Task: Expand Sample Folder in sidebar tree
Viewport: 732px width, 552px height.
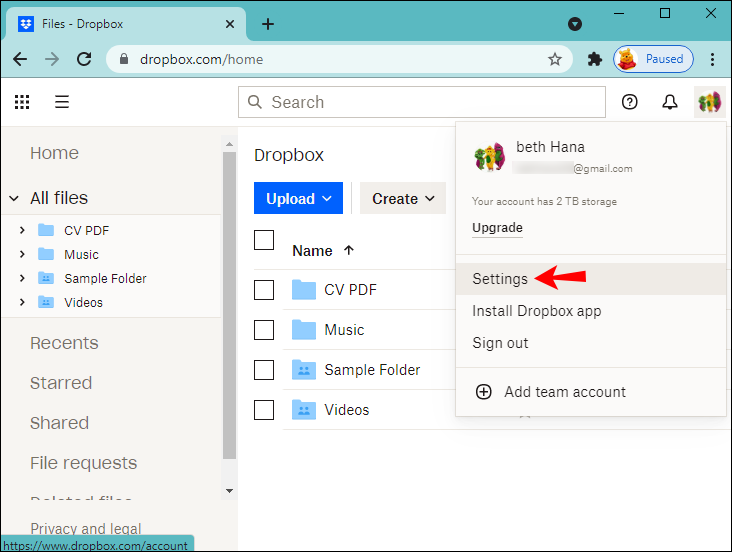Action: click(22, 278)
